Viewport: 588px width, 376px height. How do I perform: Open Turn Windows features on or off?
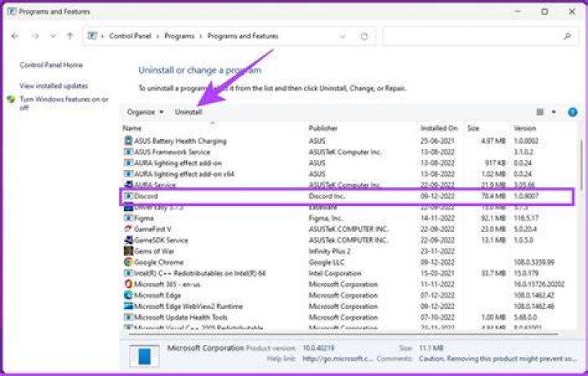point(64,103)
